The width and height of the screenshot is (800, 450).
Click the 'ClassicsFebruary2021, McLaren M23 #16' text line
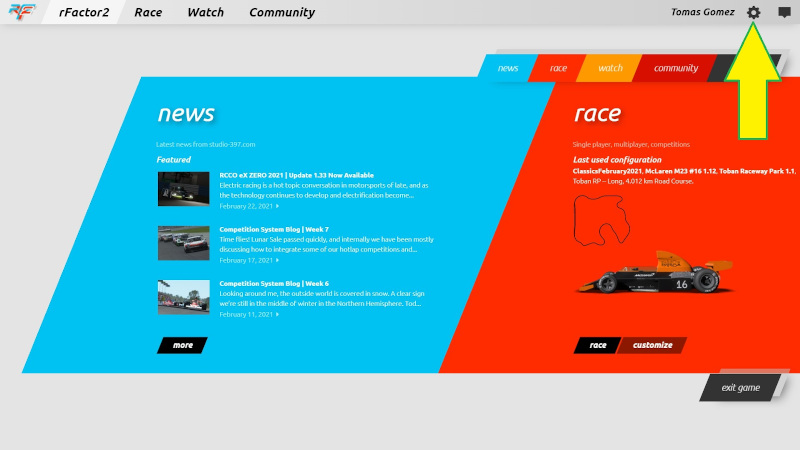pyautogui.click(x=684, y=171)
